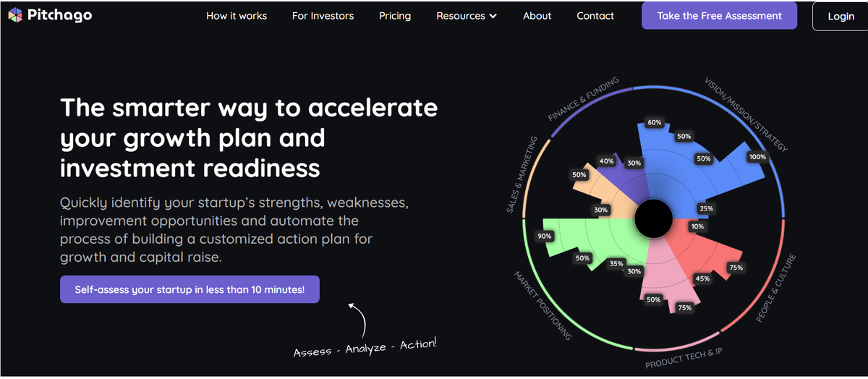Click the 75% red People & Culture bar
Viewport: 868px width, 379px height.
tap(736, 268)
